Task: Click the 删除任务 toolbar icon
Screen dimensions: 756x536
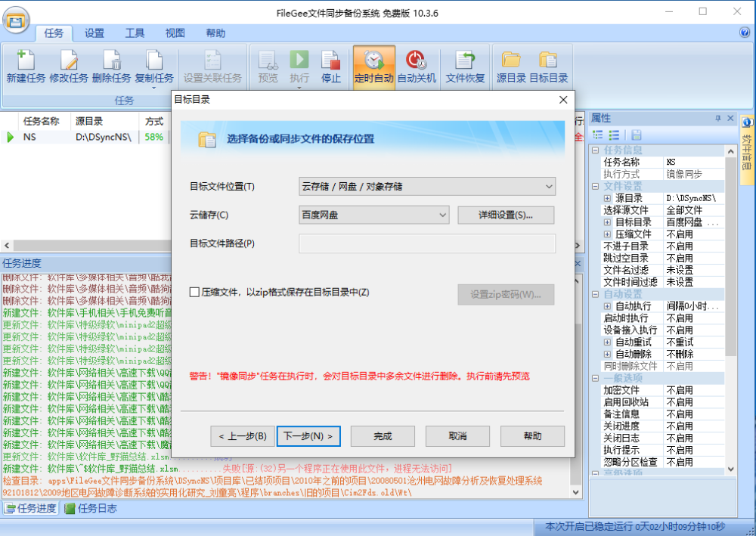Action: click(x=111, y=66)
